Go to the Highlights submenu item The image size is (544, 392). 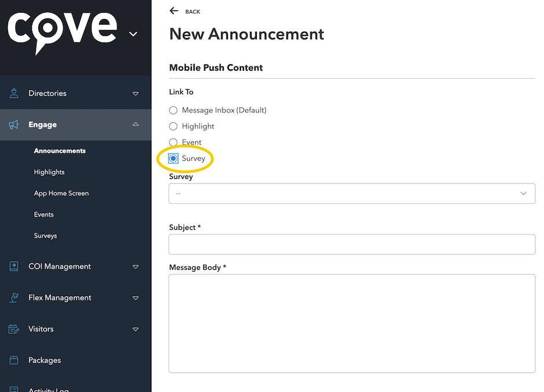coord(49,172)
